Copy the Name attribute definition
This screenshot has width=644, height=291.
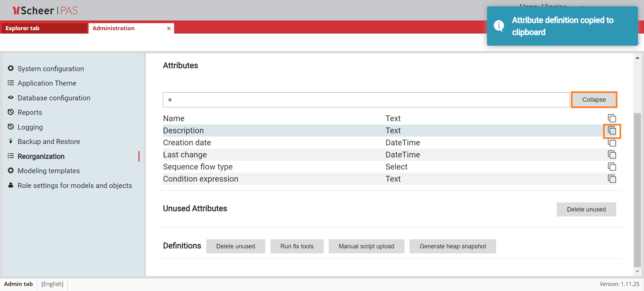click(x=612, y=118)
